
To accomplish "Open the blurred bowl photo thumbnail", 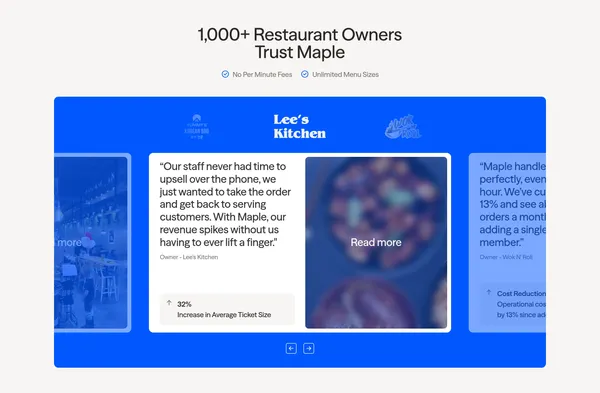I will pos(376,243).
